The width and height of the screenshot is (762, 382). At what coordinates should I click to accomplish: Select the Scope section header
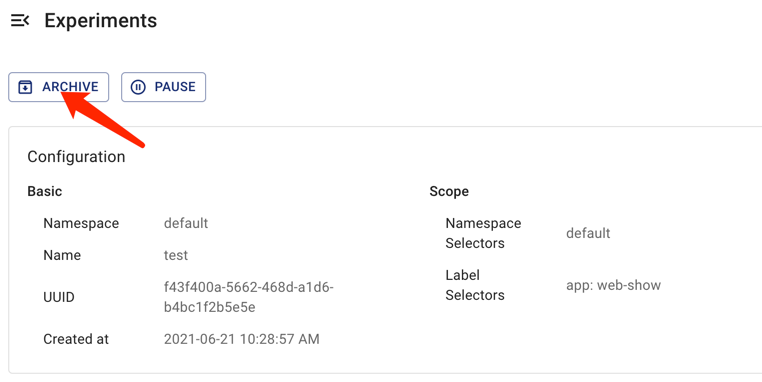[x=449, y=191]
